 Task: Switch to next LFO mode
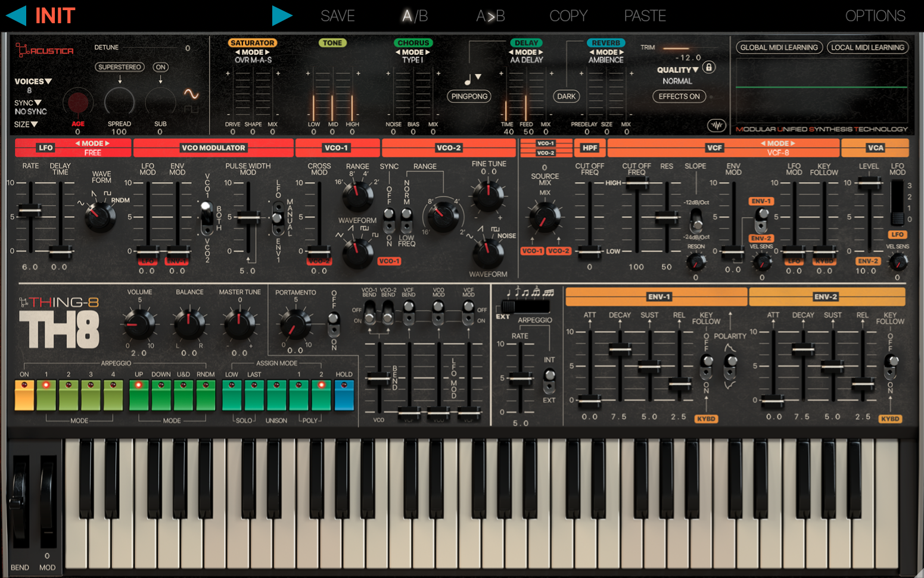(107, 143)
